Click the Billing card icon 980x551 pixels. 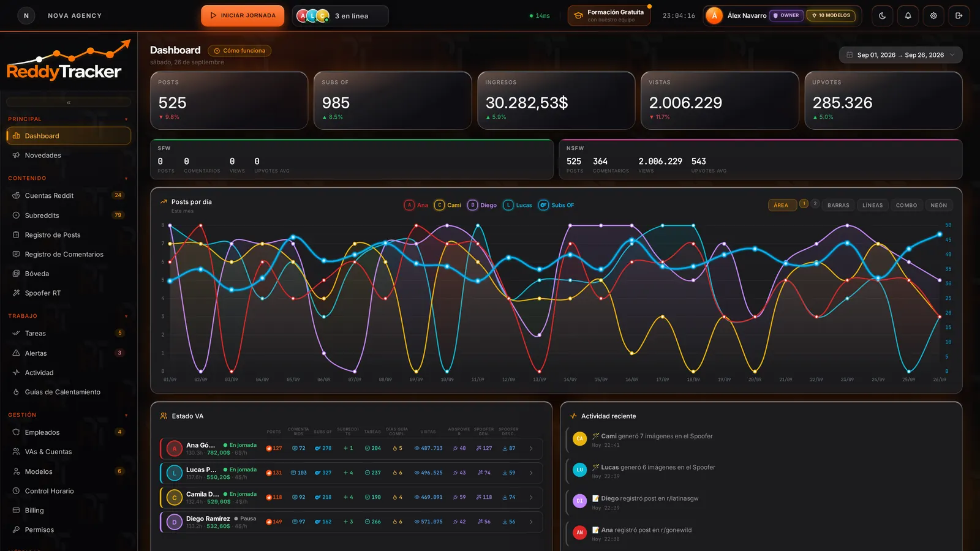tap(17, 511)
